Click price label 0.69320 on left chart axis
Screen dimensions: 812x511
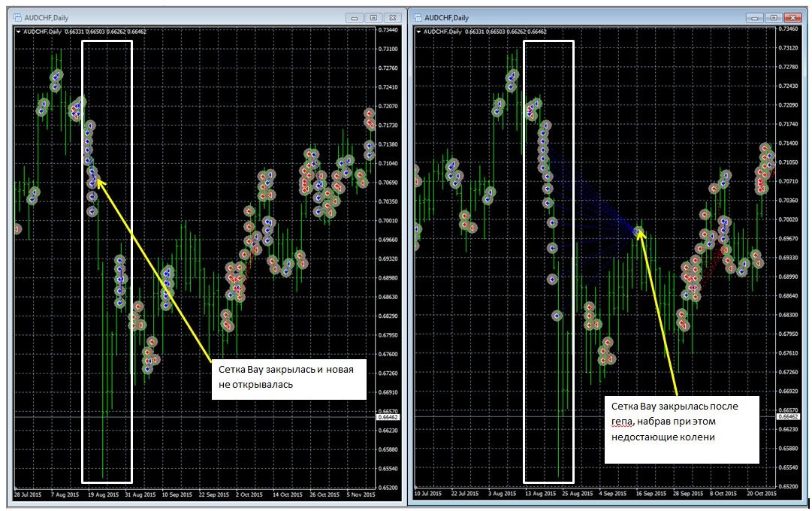coord(388,259)
